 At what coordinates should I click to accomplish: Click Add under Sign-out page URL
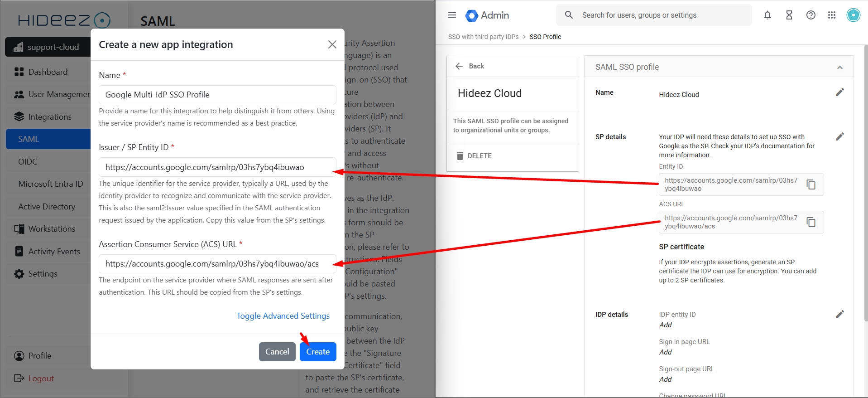(665, 379)
